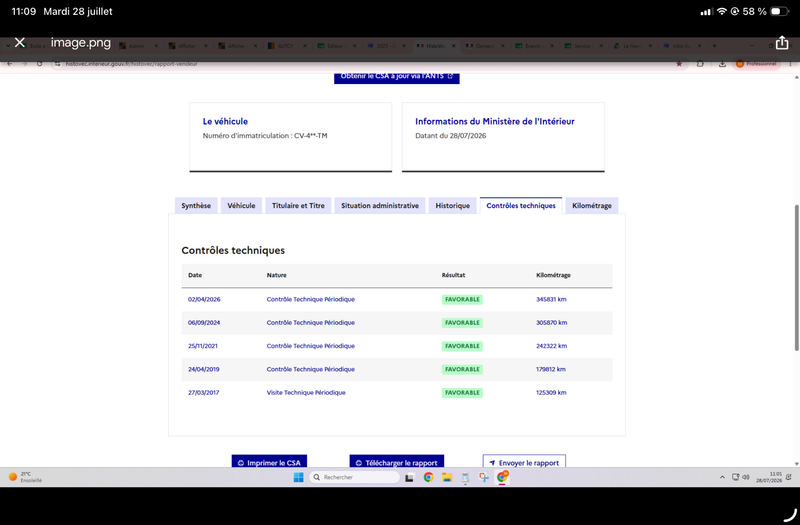Switch to the AUTO1 browser tab
The width and height of the screenshot is (800, 525).
tap(285, 46)
